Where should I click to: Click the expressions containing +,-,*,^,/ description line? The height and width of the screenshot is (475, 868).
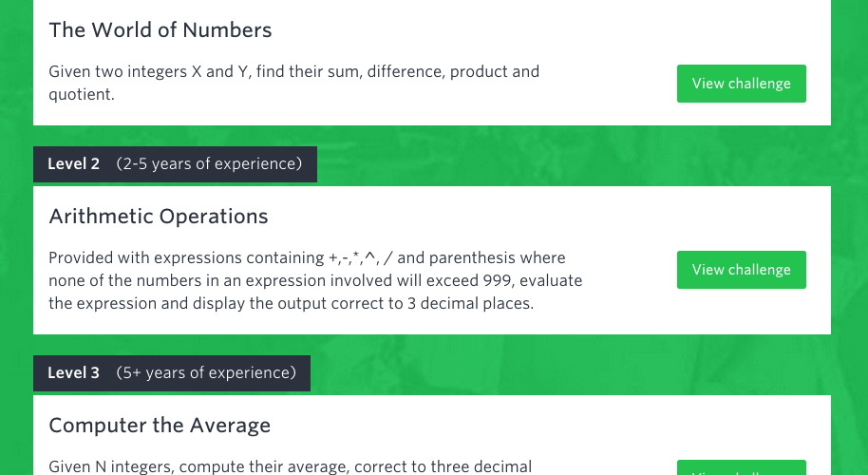(x=308, y=258)
